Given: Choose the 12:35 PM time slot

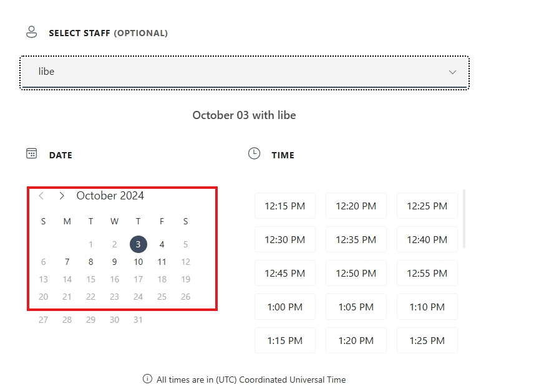Looking at the screenshot, I should pyautogui.click(x=356, y=239).
